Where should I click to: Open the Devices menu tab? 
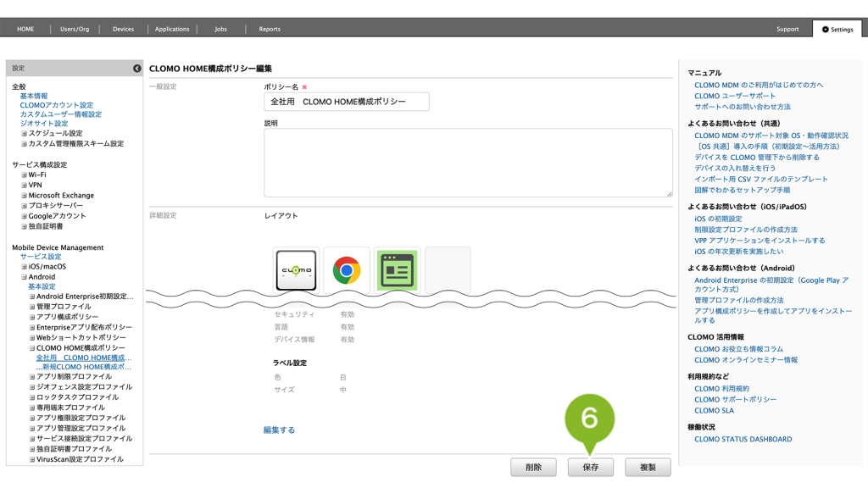(x=123, y=29)
